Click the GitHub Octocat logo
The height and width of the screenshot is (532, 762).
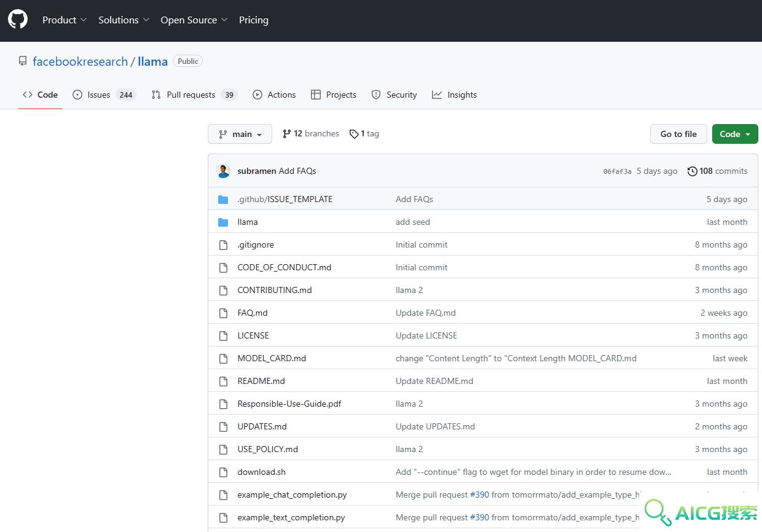coord(18,20)
